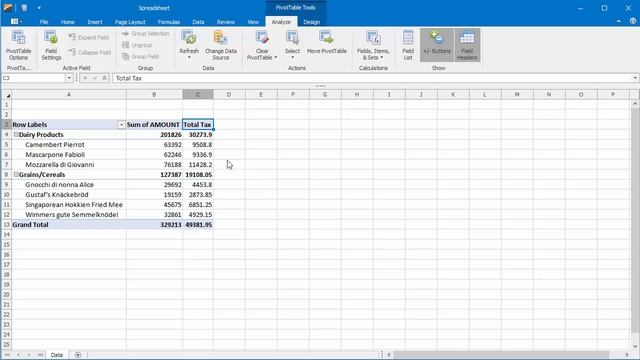Viewport: 640px width, 360px height.
Task: Switch to the Design tab
Action: (311, 22)
